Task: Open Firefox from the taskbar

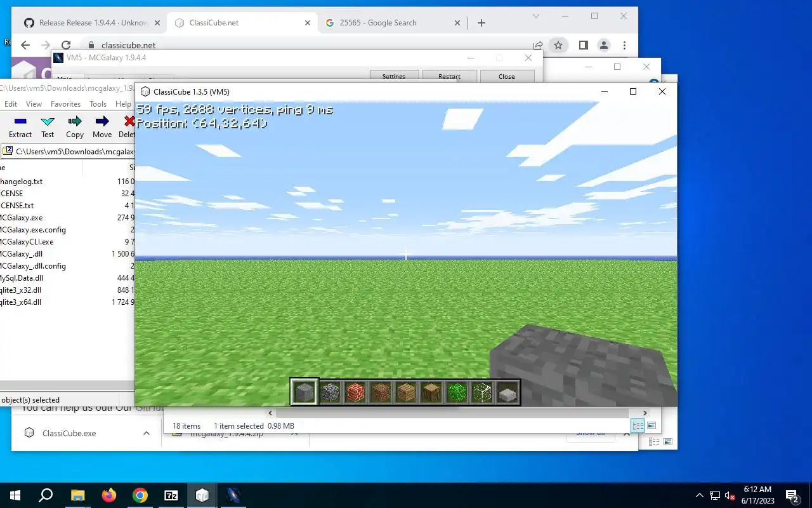Action: pyautogui.click(x=109, y=495)
